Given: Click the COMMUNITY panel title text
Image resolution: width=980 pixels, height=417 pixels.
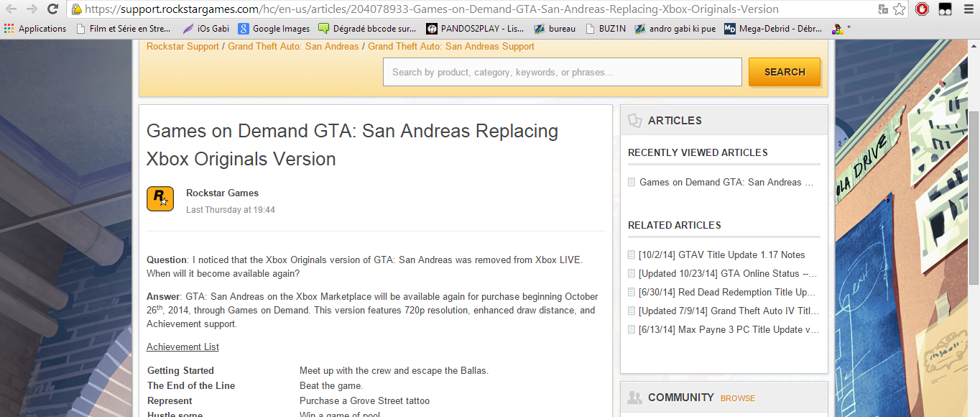Looking at the screenshot, I should [681, 398].
